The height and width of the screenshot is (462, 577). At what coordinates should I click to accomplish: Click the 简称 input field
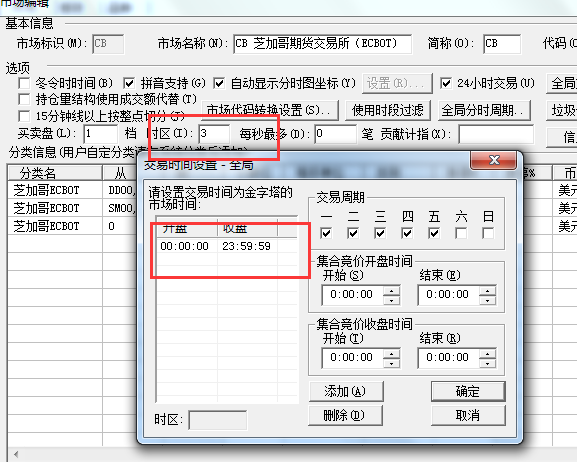[502, 44]
